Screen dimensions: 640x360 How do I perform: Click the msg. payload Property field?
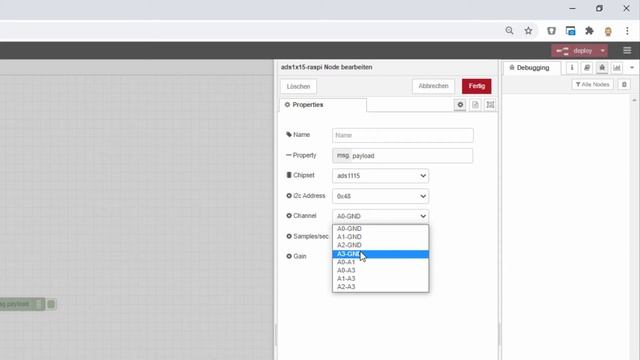(x=402, y=156)
